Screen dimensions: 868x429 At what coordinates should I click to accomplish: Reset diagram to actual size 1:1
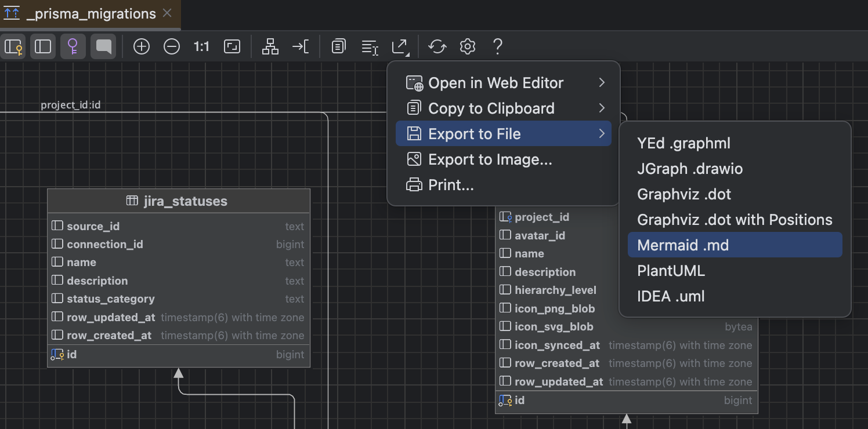201,46
